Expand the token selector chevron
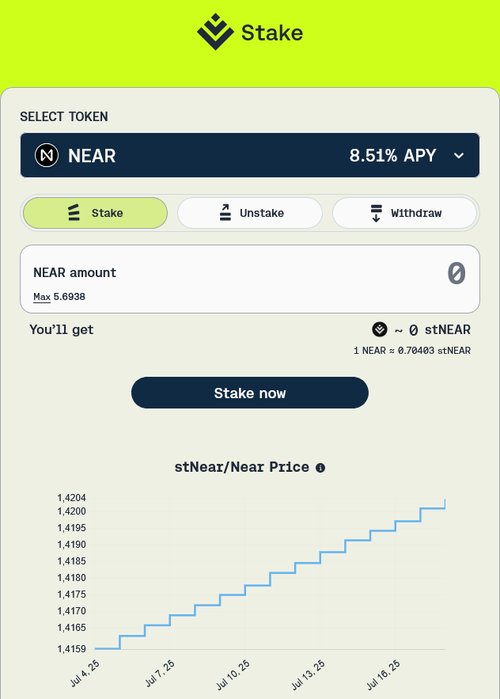500x699 pixels. pyautogui.click(x=459, y=156)
